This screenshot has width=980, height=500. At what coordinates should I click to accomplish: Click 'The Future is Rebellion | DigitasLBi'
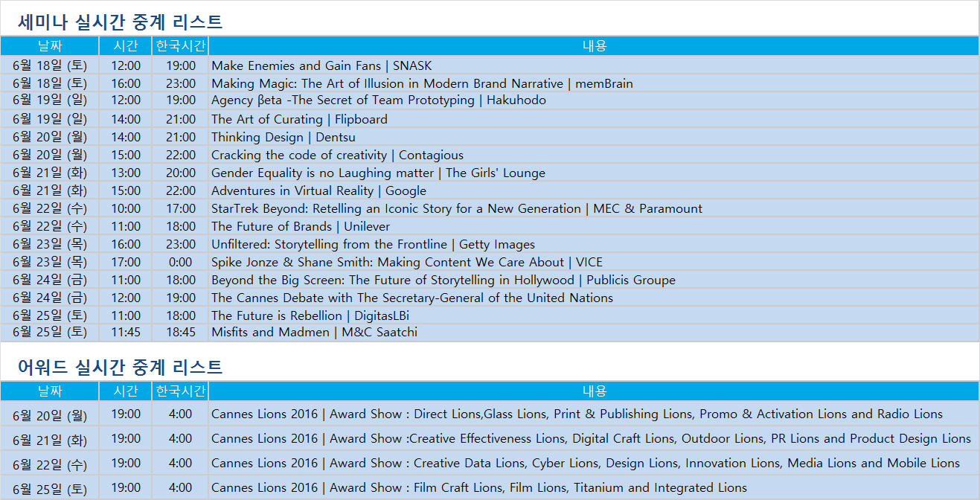[310, 315]
